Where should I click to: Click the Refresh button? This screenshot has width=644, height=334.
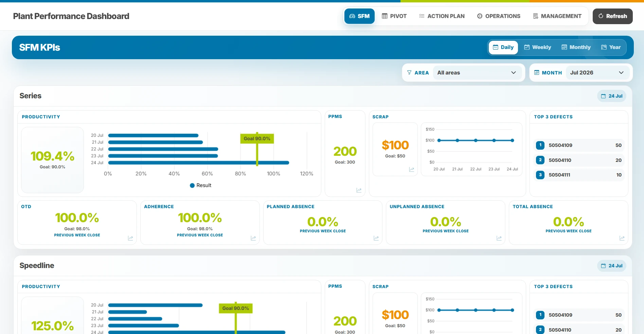pyautogui.click(x=612, y=16)
